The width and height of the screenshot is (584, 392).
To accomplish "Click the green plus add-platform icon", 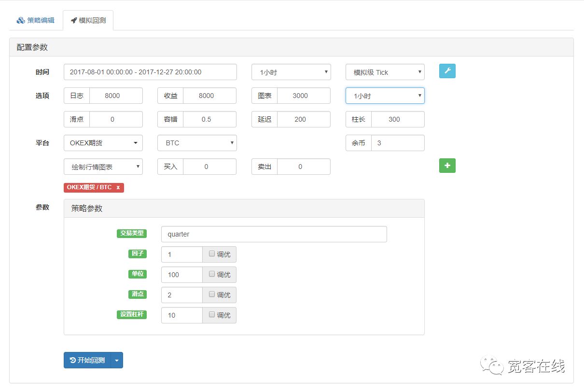I will tap(447, 166).
